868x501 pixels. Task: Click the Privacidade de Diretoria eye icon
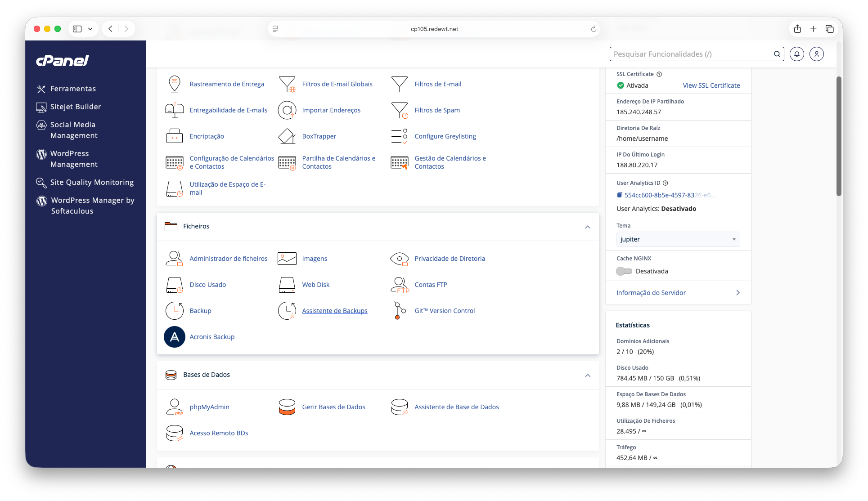399,259
